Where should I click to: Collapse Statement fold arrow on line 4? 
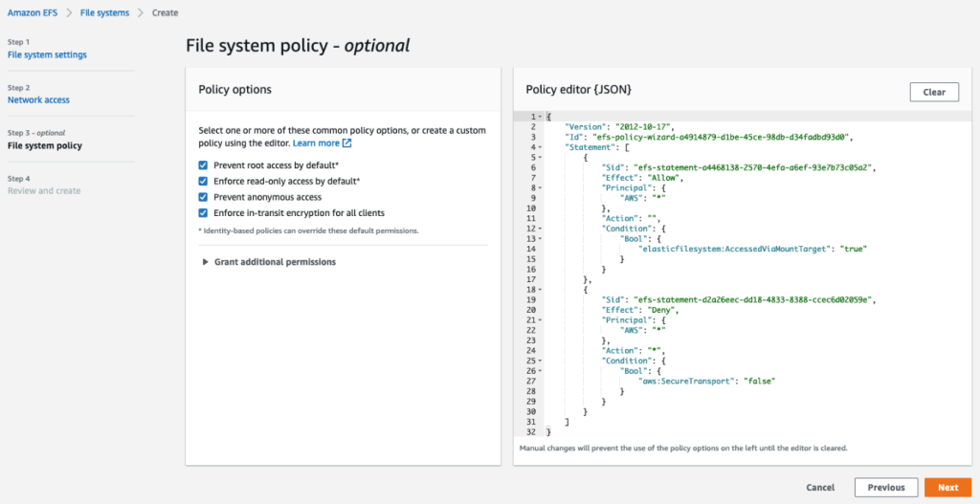(x=540, y=147)
